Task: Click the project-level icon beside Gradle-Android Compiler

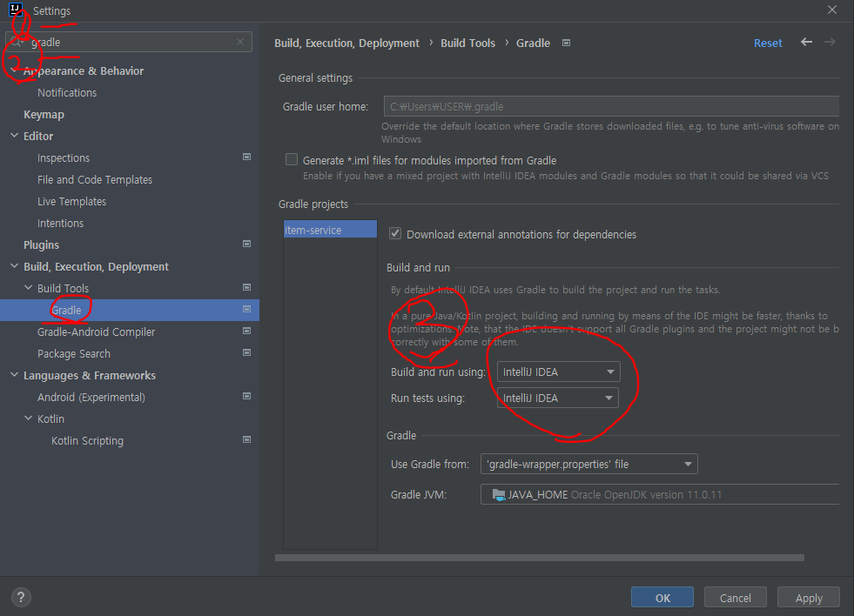Action: [x=246, y=331]
